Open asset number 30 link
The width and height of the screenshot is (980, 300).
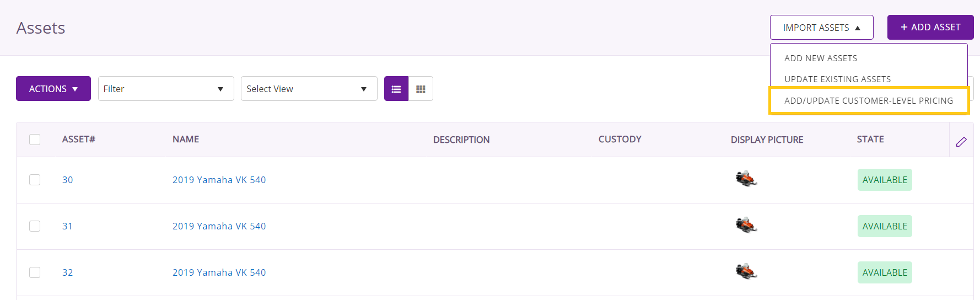coord(67,180)
